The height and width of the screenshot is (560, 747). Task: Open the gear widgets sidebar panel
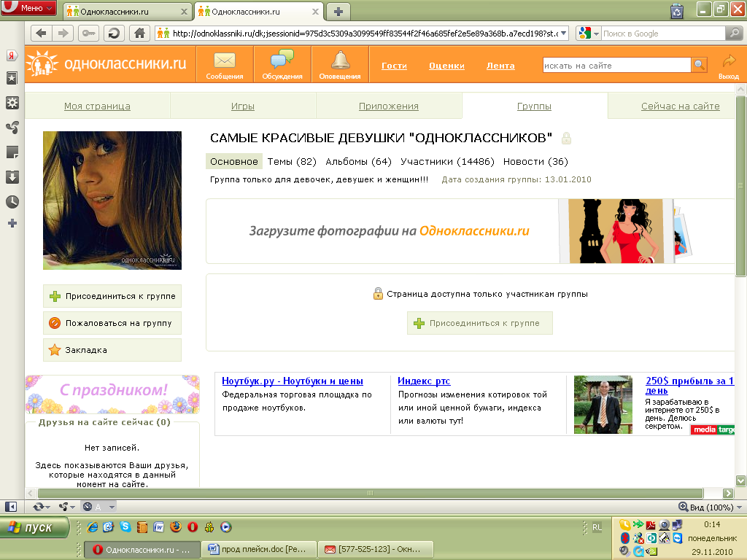(12, 102)
